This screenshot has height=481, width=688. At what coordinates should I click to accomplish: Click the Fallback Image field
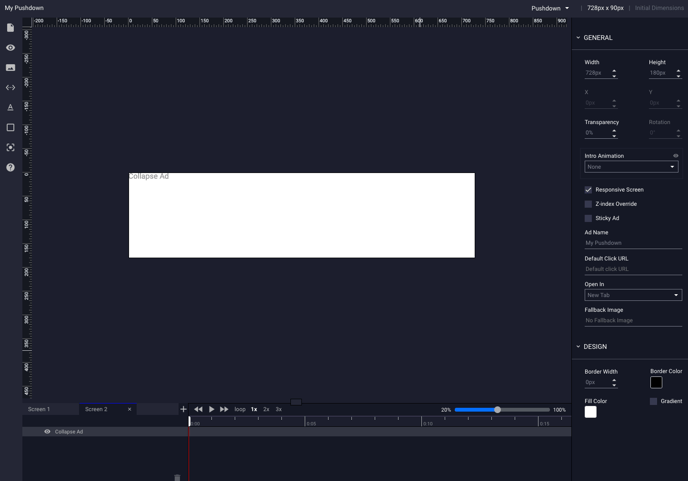633,320
